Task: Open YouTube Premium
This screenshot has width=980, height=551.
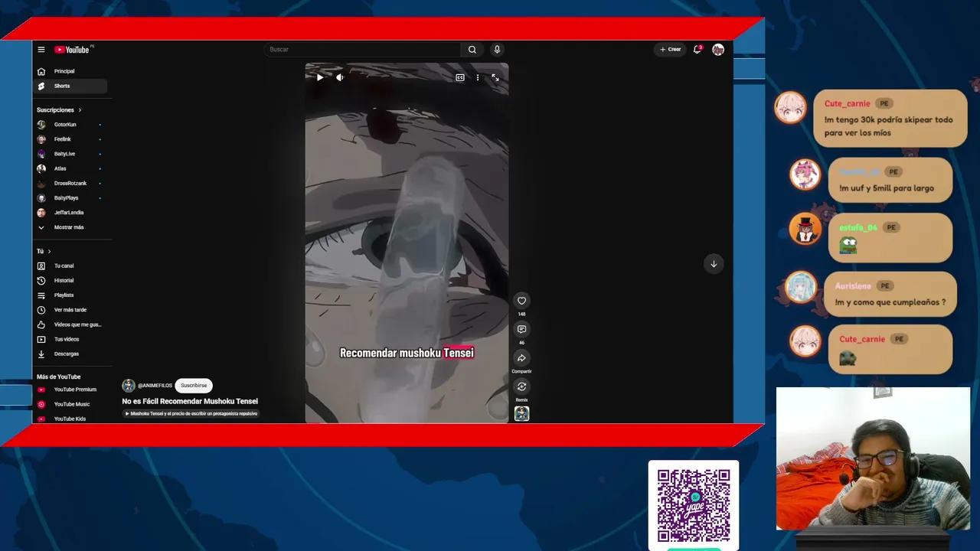Action: pyautogui.click(x=70, y=390)
